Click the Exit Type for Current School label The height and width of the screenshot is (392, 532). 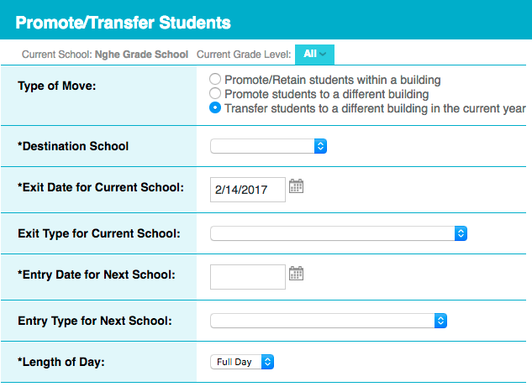(98, 233)
